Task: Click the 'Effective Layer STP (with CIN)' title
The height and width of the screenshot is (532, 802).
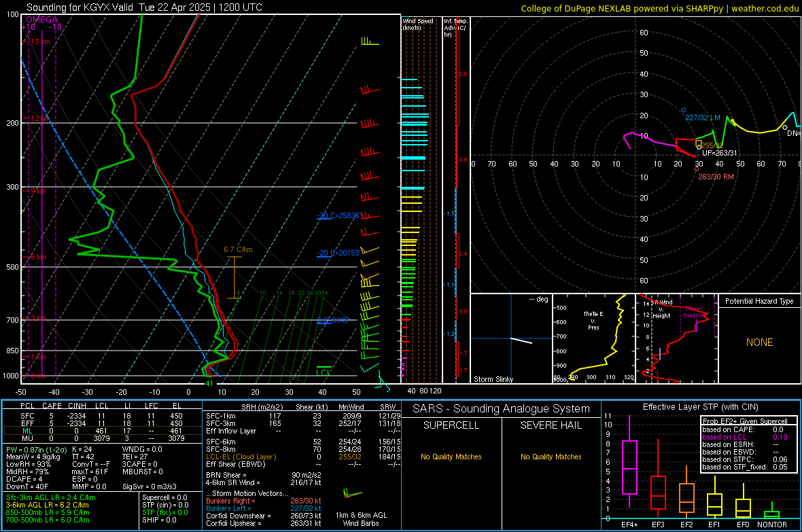Action: 700,407
